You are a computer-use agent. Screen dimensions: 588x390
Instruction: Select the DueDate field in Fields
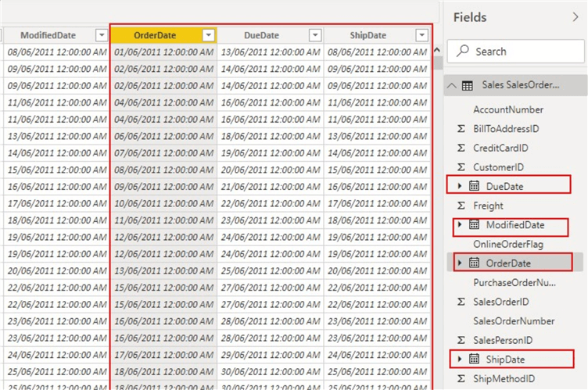[x=505, y=186]
